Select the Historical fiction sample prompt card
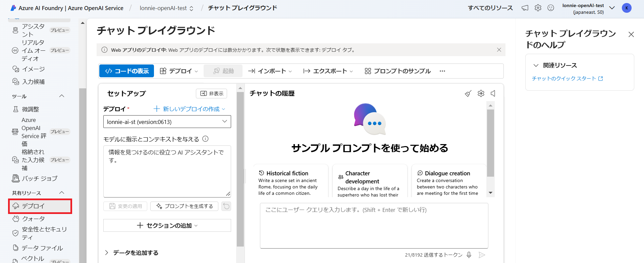Viewport: 644px width, 263px height. (x=291, y=181)
